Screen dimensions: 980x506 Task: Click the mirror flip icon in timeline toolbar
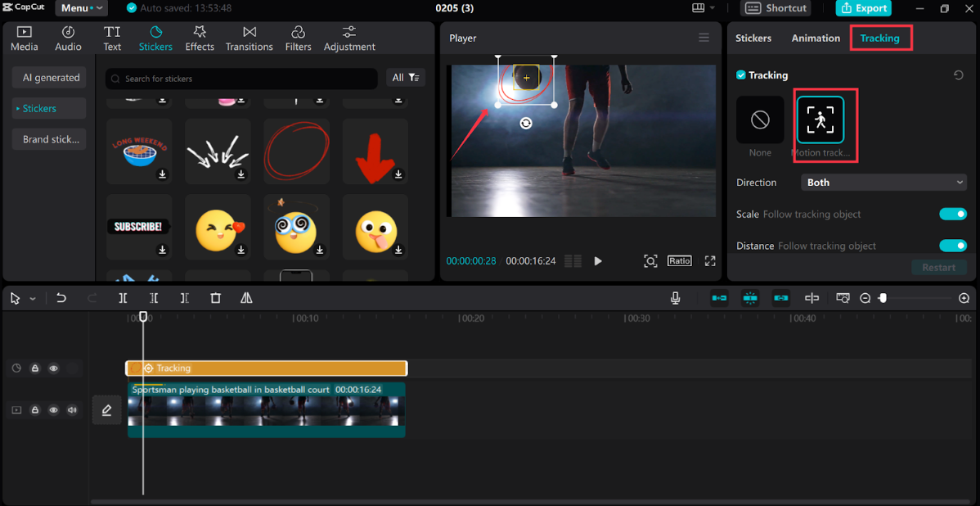coord(246,298)
